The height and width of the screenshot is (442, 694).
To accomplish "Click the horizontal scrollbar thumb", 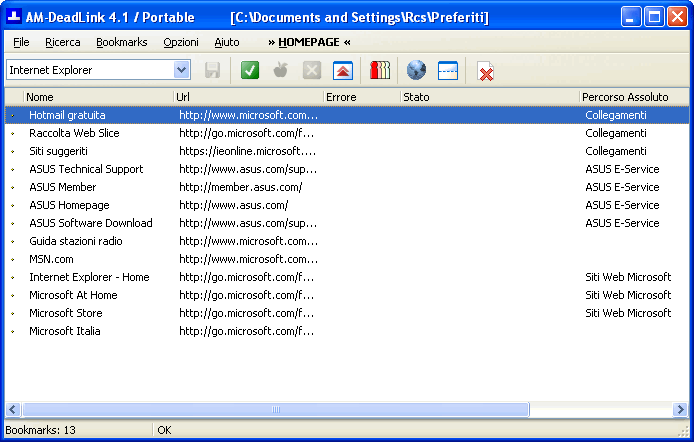I will (276, 409).
